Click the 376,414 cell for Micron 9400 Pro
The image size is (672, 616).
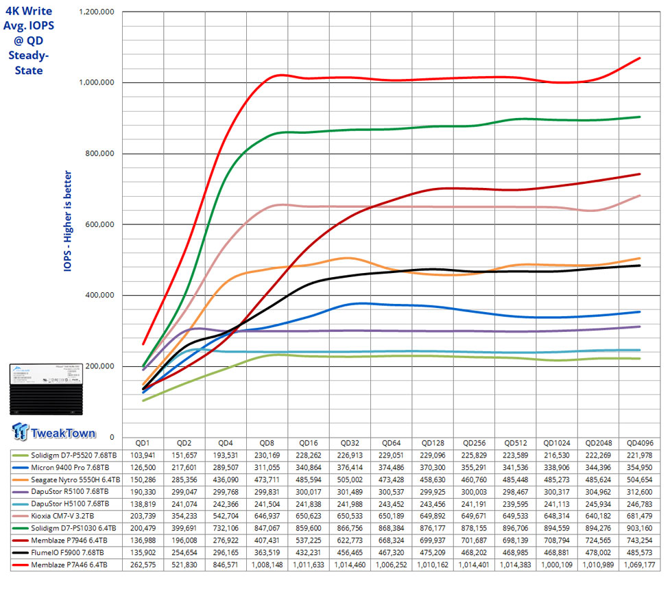(x=350, y=468)
